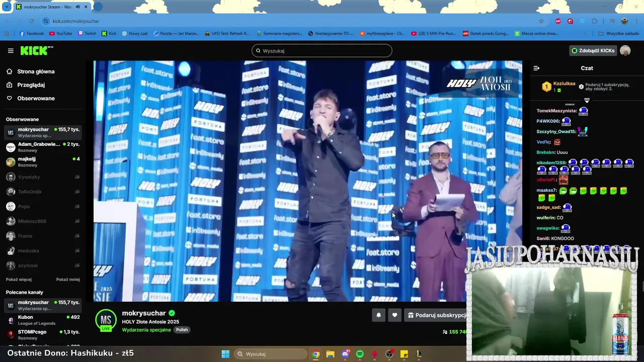Open Kick bookmark in bookmarks bar
Image resolution: width=644 pixels, height=362 pixels.
[x=109, y=34]
